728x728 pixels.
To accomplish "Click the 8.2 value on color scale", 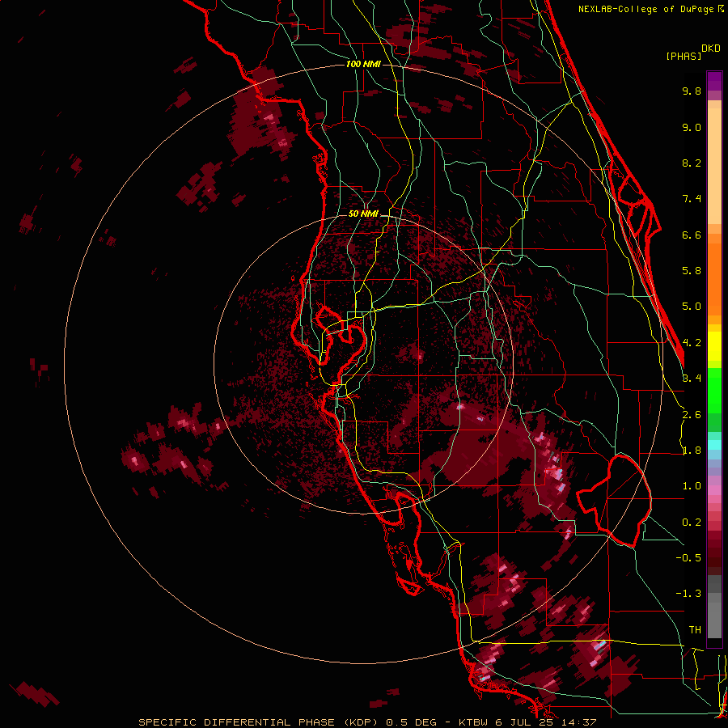I will pos(692,163).
